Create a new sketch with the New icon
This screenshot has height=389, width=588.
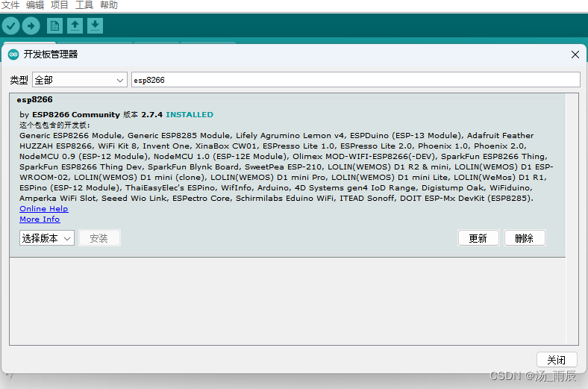pos(54,26)
